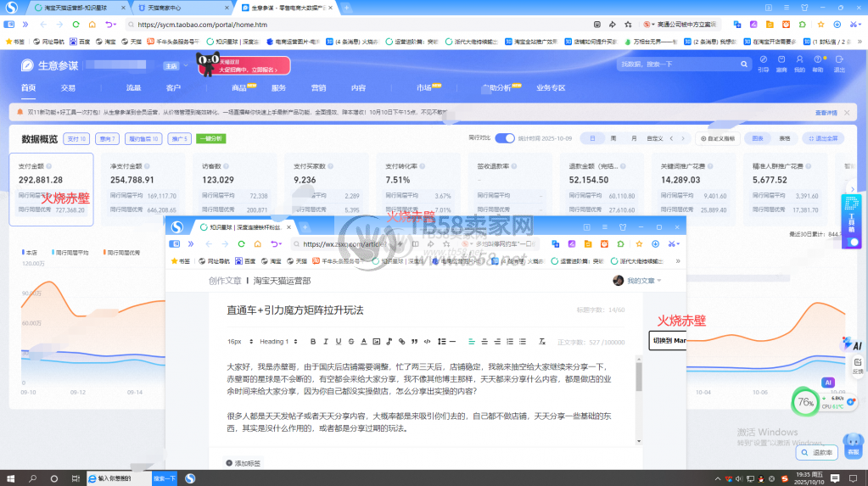Insert an ordered list in the editor
Image resolution: width=868 pixels, height=486 pixels.
(x=510, y=342)
